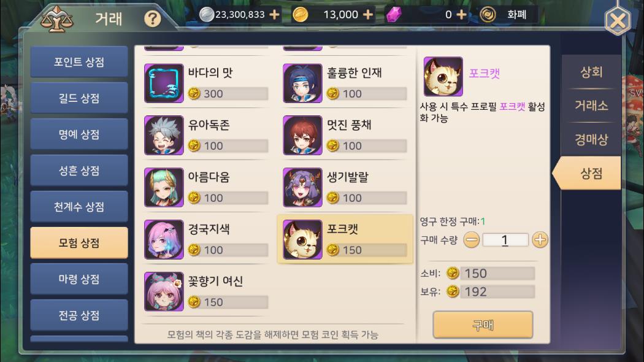Screen dimensions: 644x362
Task: Switch to the 거래소 tab
Action: 591,106
